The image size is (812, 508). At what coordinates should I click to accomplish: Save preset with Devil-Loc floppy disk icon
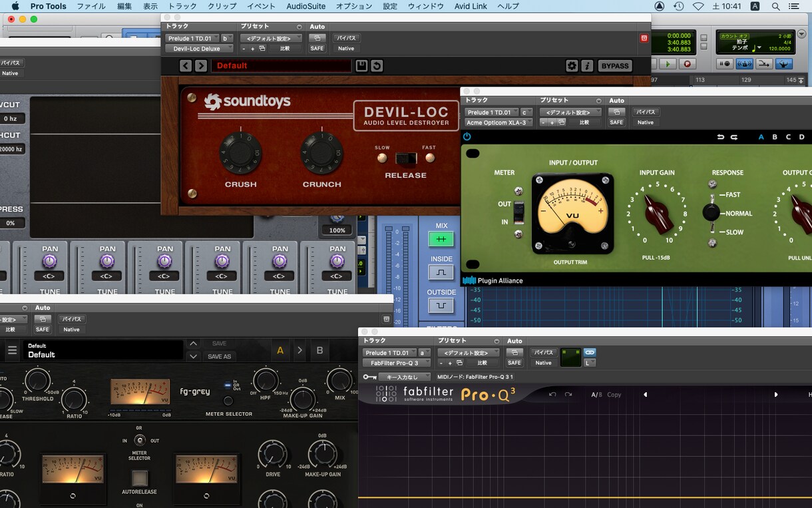361,65
